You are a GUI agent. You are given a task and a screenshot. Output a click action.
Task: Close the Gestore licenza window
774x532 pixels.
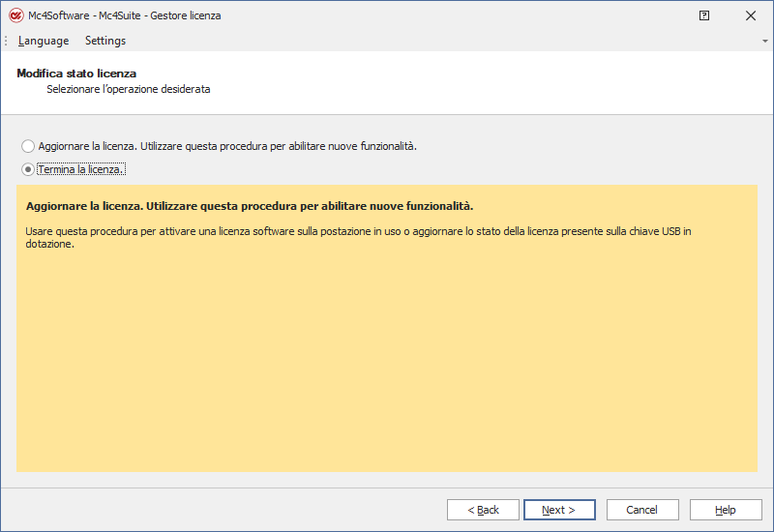point(750,15)
